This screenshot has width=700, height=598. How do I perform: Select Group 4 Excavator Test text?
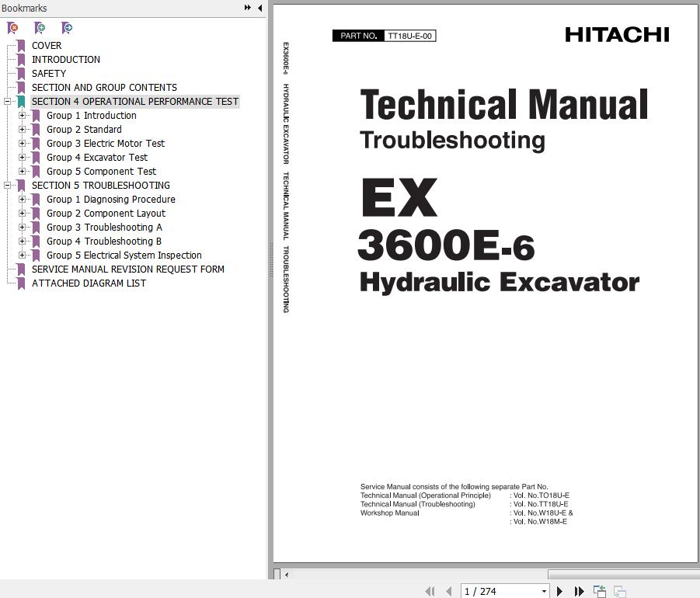point(97,158)
